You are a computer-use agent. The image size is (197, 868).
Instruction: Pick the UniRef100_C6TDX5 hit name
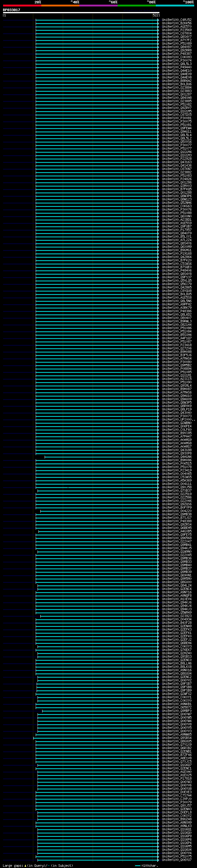coord(177,115)
